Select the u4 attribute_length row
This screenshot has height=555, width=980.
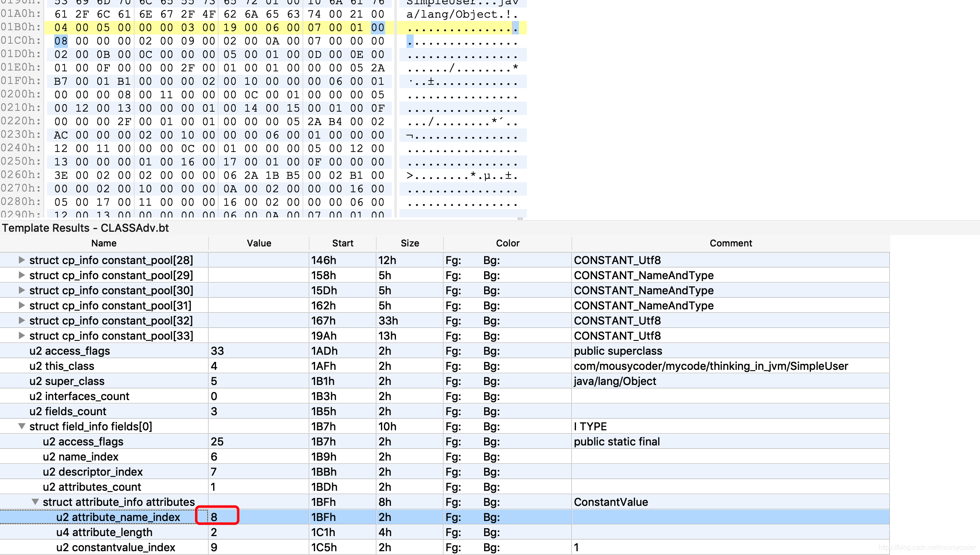coord(104,532)
